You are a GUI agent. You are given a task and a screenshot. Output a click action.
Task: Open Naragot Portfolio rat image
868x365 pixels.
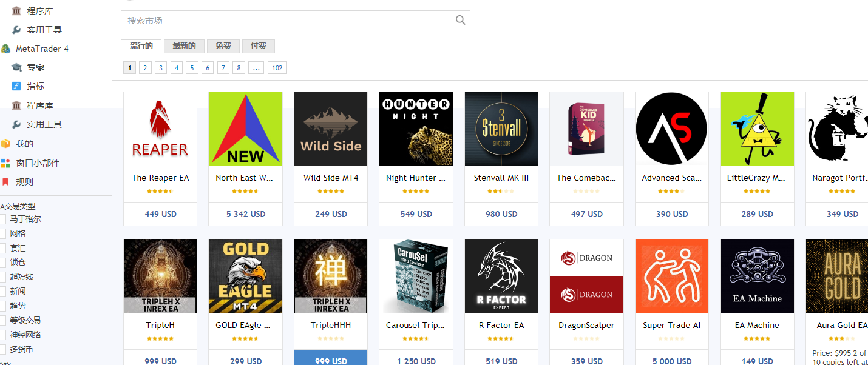pos(837,129)
